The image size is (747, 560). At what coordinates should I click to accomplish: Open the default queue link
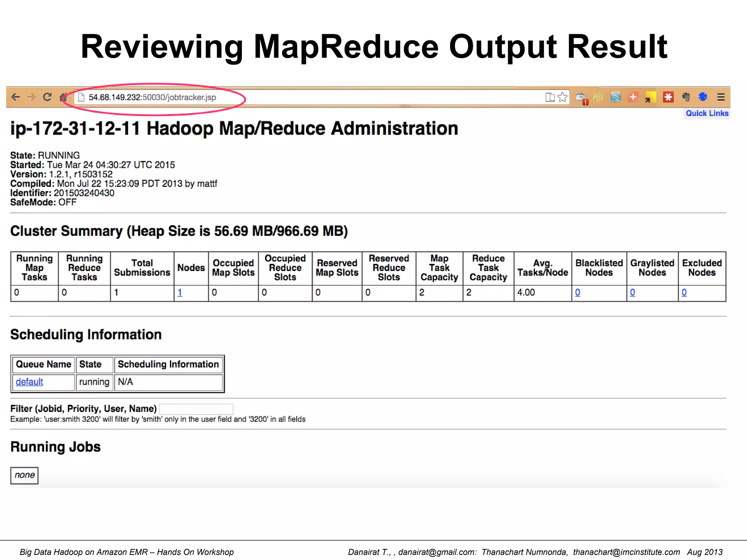(29, 382)
